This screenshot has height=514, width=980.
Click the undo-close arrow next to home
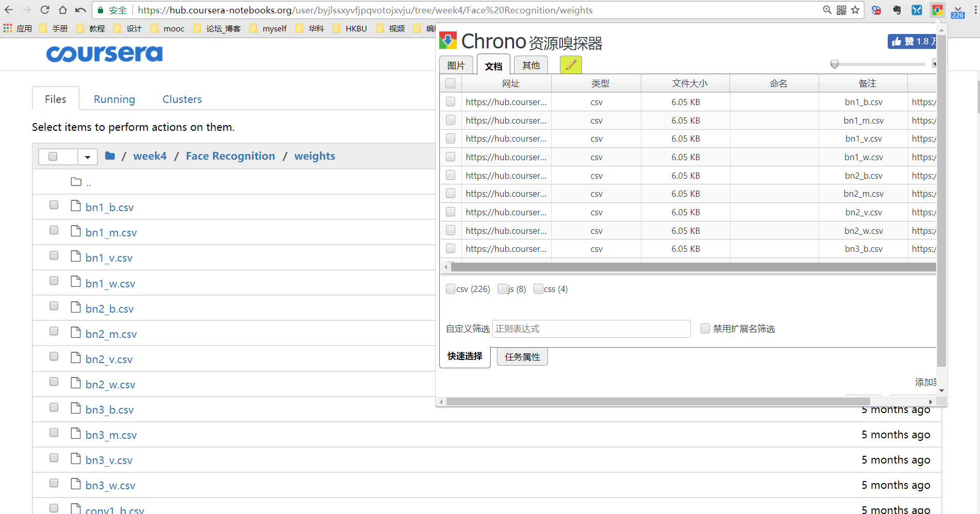point(80,10)
